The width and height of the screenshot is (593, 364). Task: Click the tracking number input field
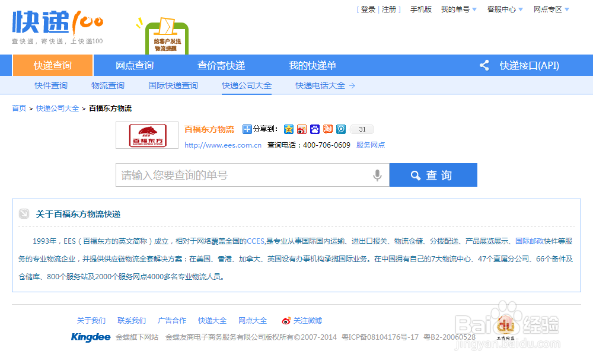(252, 175)
